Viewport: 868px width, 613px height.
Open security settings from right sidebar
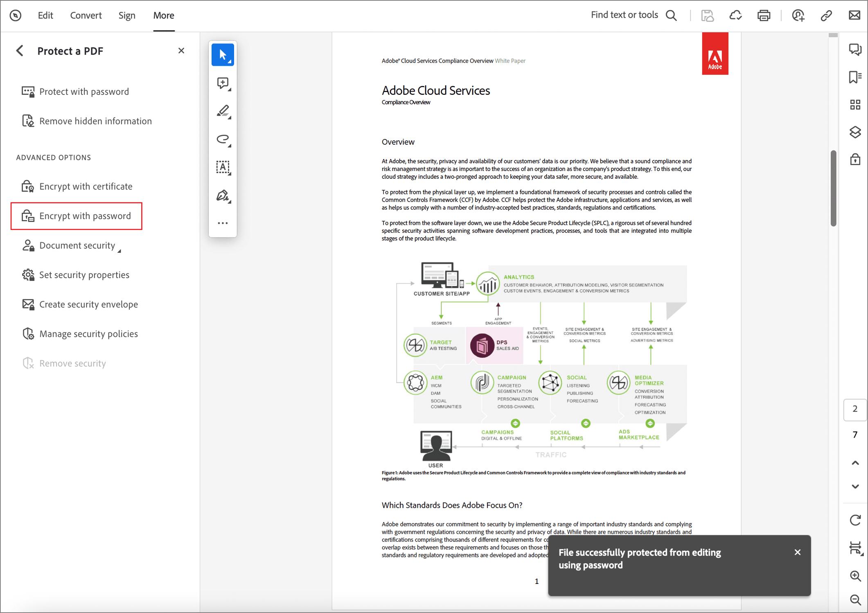(x=855, y=159)
